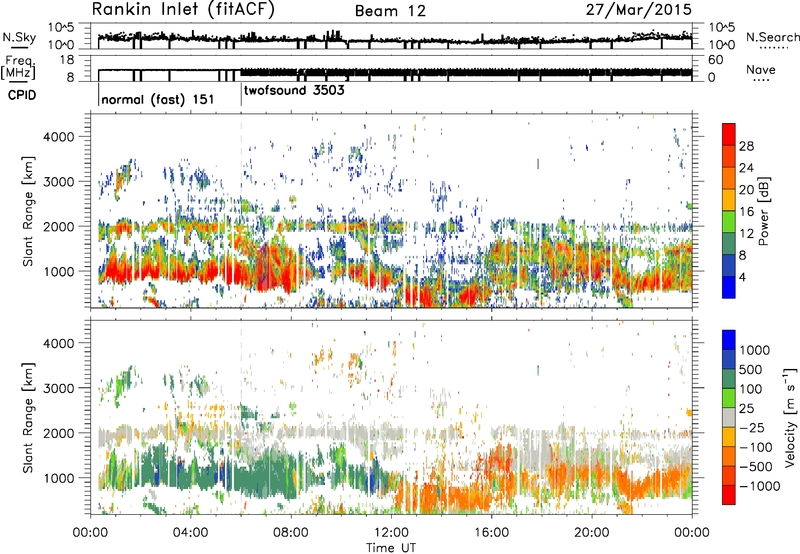Viewport: 800px width, 554px height.
Task: Click the grey segment of velocity color bar
Action: pos(729,418)
